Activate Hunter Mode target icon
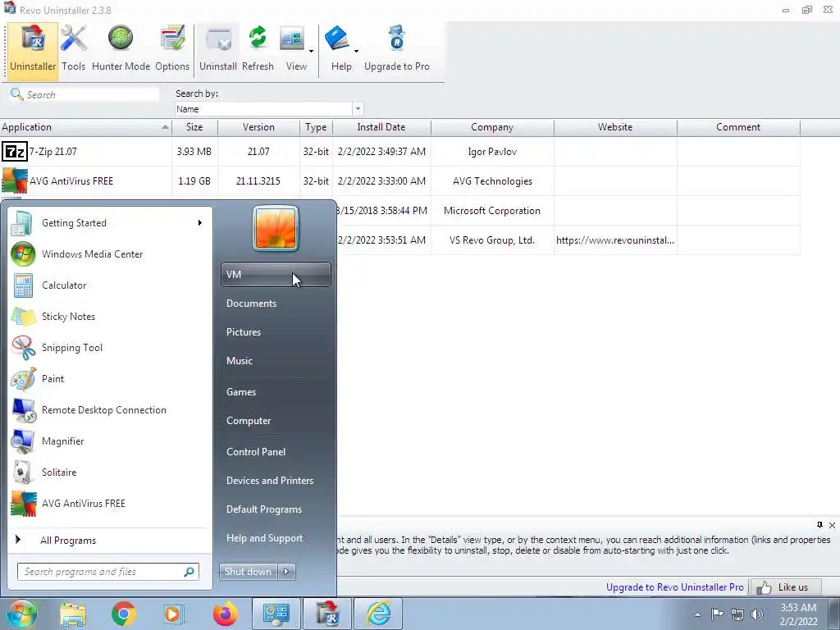 (121, 48)
